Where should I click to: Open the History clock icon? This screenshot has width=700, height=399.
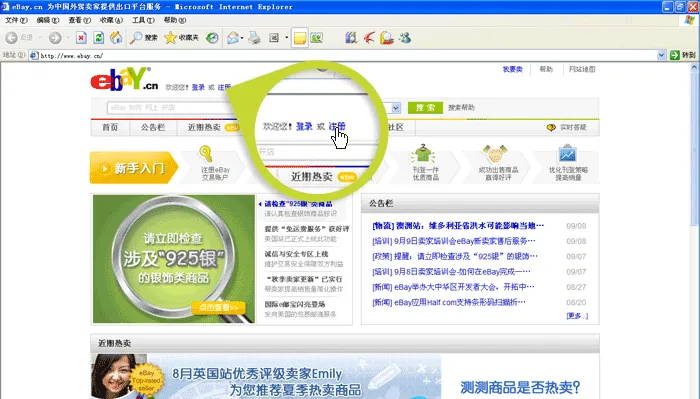(x=212, y=38)
